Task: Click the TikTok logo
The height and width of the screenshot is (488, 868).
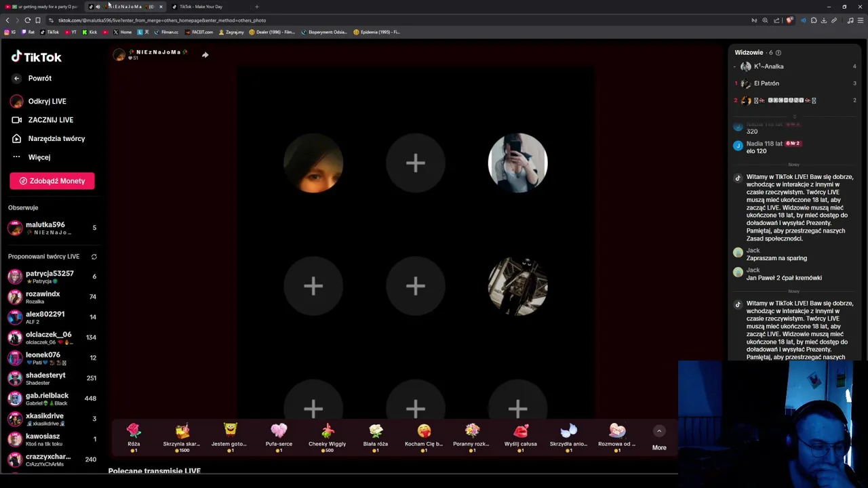Action: click(x=36, y=57)
